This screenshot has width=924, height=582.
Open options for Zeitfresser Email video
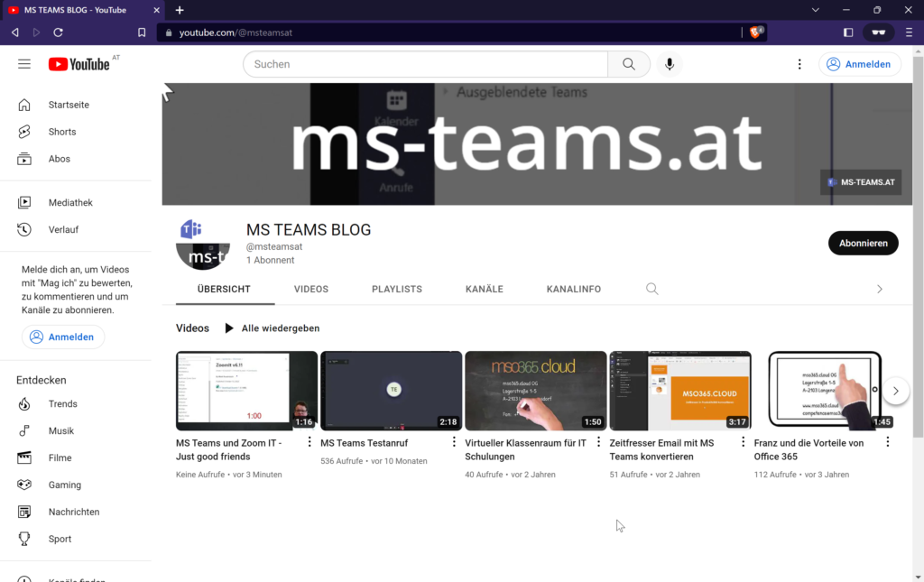[x=744, y=442]
